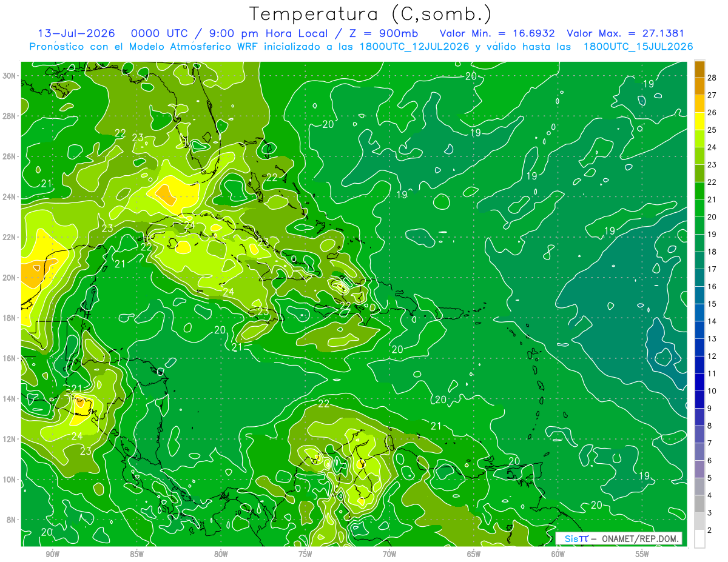The height and width of the screenshot is (562, 728).
Task: Click the number 14 on the color scale
Action: point(712,321)
